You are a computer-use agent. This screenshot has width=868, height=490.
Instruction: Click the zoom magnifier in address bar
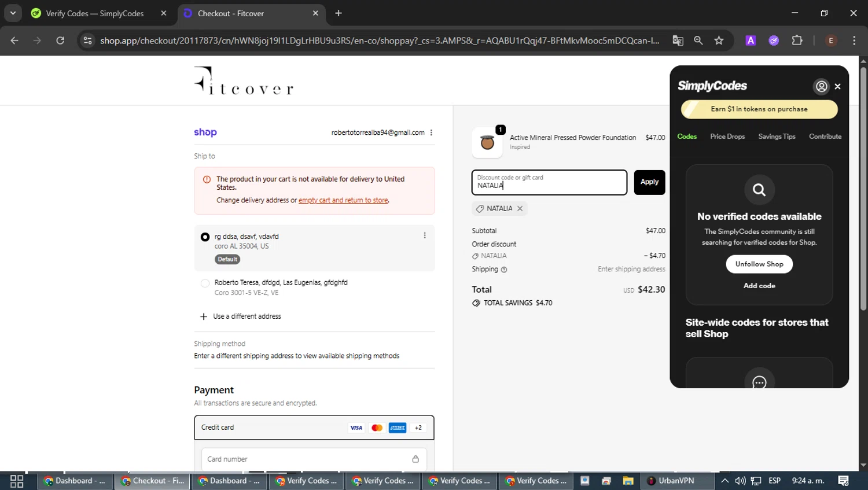[698, 40]
